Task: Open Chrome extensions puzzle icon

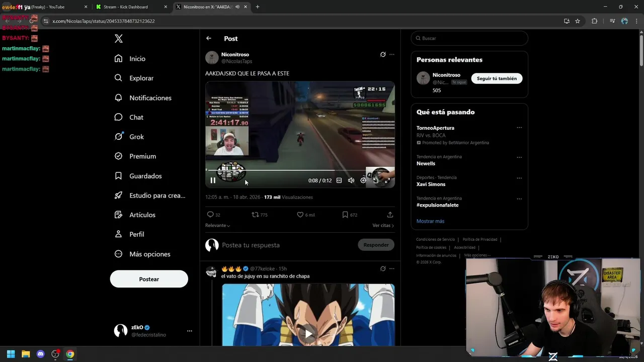Action: 594,21
